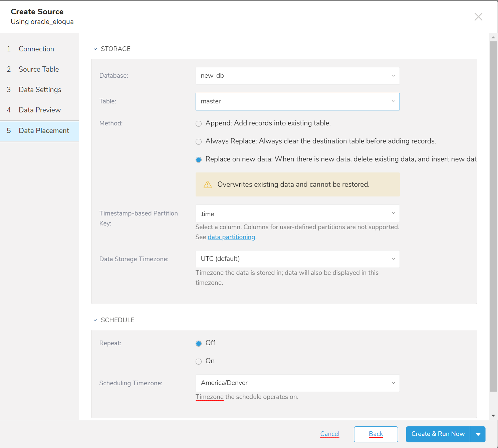The image size is (498, 448).
Task: Click the Back button
Action: [376, 434]
